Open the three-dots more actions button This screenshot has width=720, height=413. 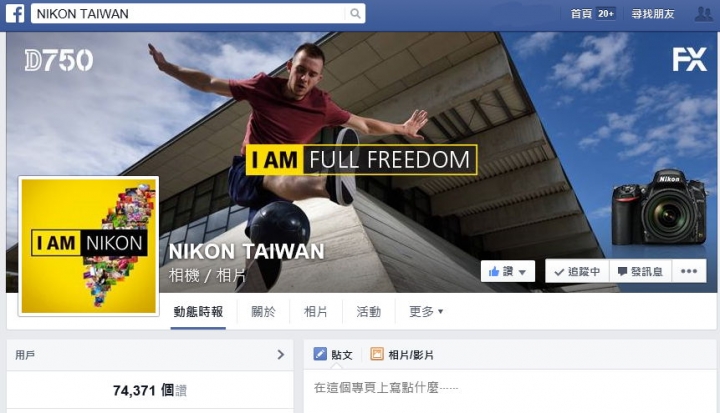pos(689,271)
